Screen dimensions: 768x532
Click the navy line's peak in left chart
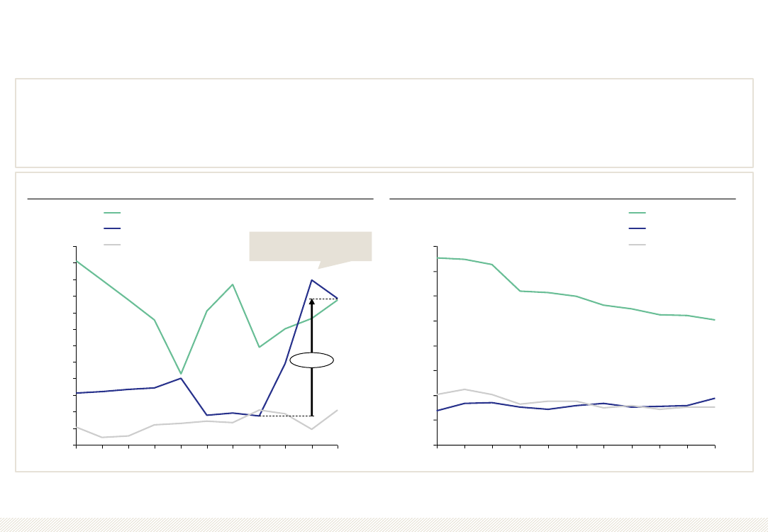pos(312,280)
